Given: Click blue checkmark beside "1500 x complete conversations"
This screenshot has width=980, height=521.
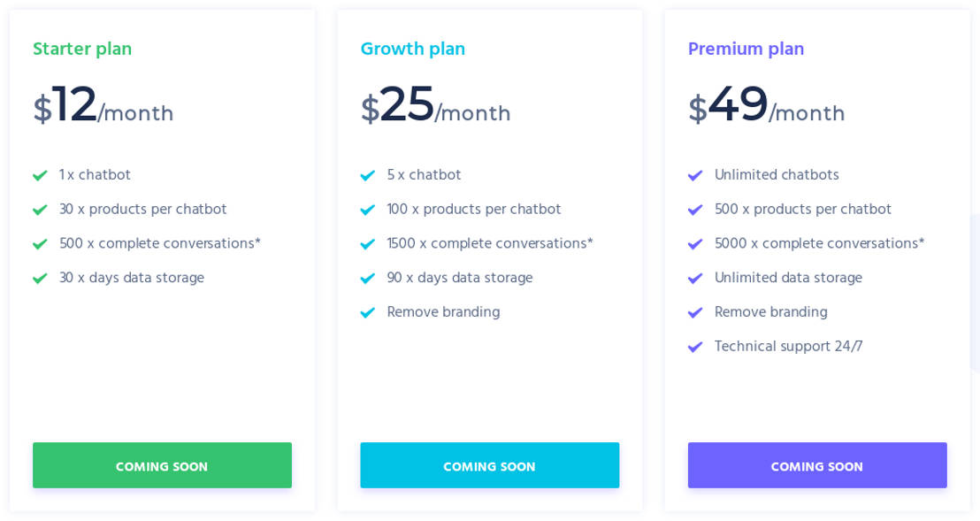Looking at the screenshot, I should [x=368, y=245].
